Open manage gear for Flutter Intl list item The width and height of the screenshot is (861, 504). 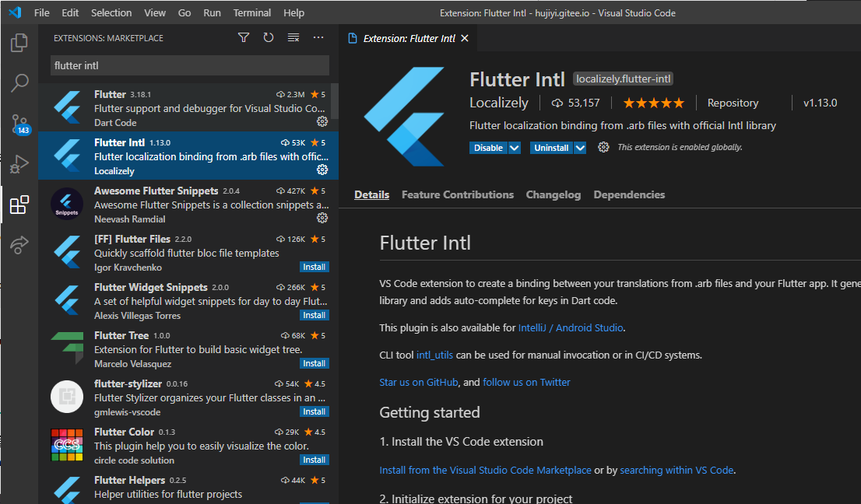click(322, 170)
